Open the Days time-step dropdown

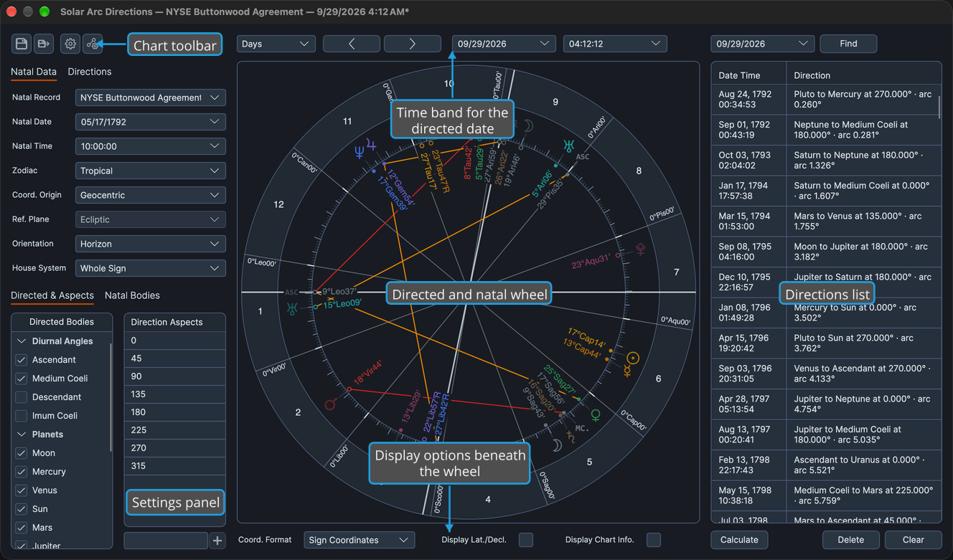pos(276,44)
